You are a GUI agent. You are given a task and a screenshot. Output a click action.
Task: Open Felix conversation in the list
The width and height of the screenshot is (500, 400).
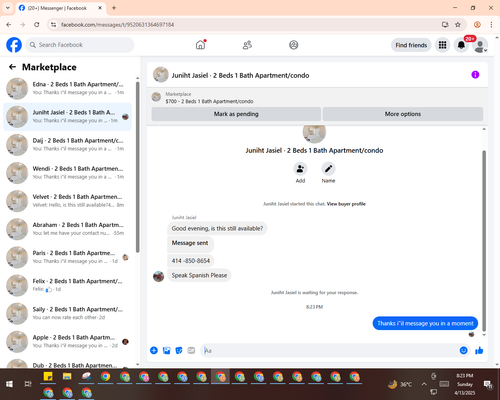[67, 285]
